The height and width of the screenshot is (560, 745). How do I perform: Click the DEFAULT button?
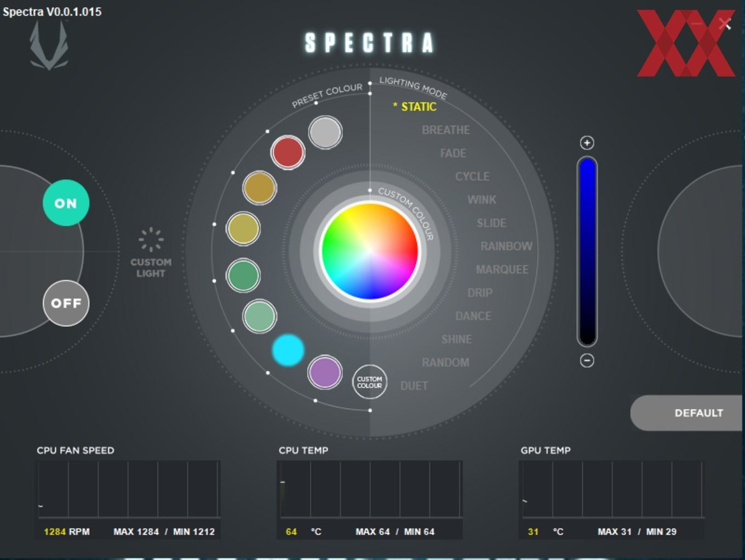(687, 413)
